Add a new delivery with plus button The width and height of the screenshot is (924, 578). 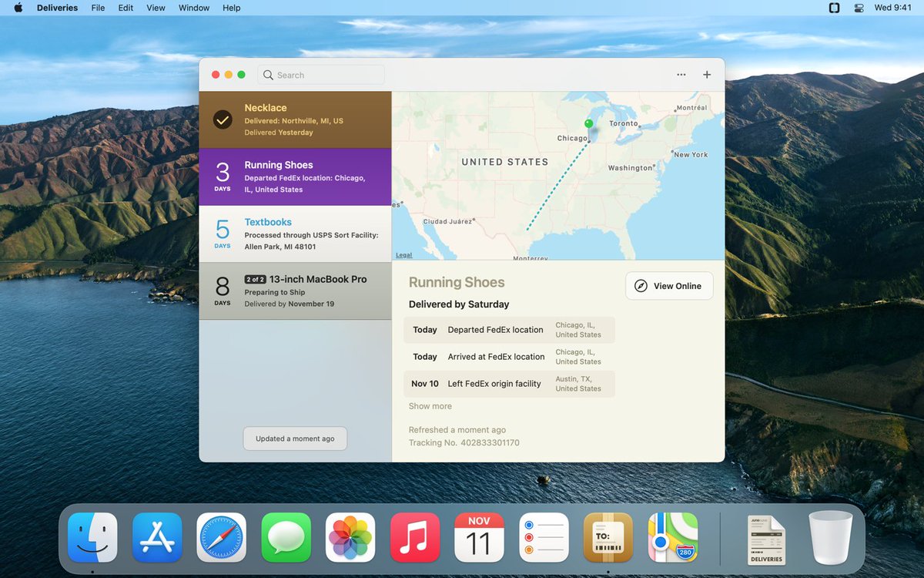(707, 75)
